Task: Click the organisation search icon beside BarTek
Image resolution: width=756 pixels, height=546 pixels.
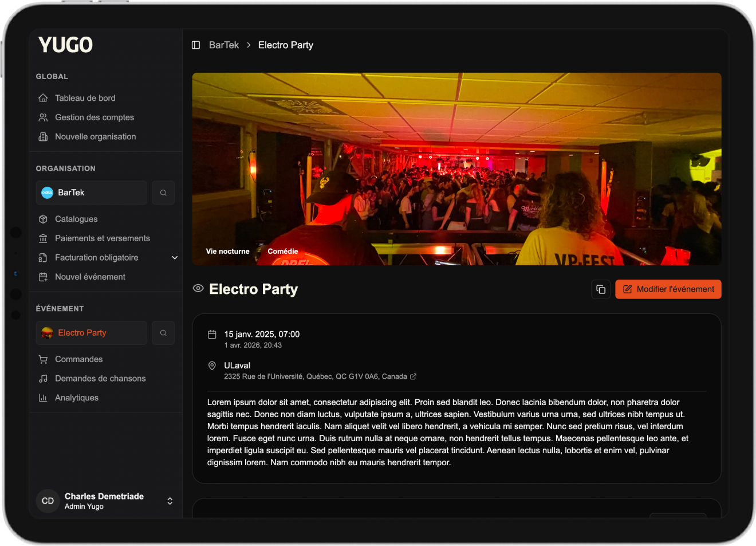Action: point(163,193)
